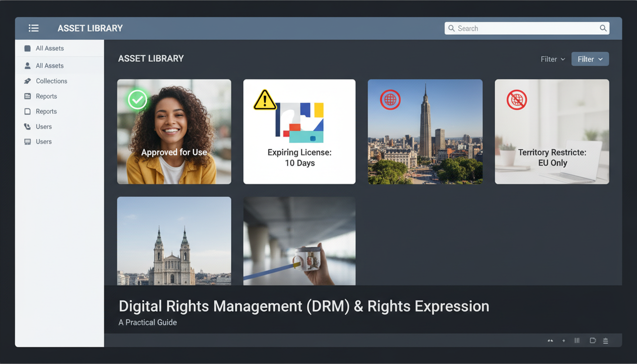Screen dimensions: 637x364
Task: Expand the highlighted Filter button dropdown
Action: 590,59
